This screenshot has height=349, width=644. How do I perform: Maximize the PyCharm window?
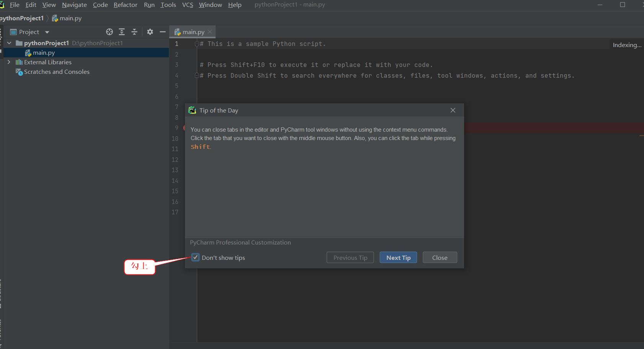pos(623,5)
